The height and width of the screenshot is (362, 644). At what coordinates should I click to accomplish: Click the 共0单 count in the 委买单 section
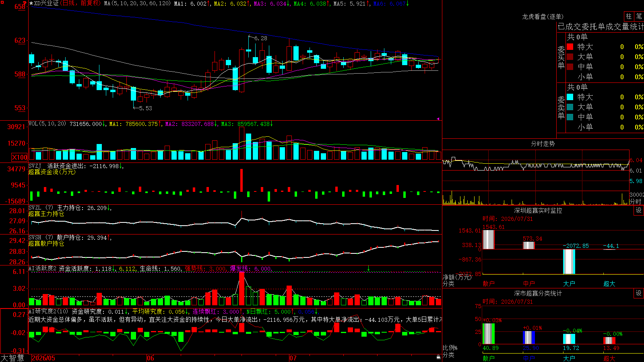(577, 37)
